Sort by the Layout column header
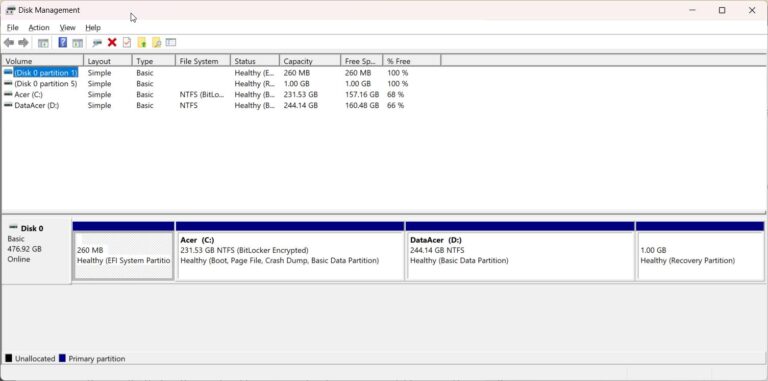 (x=108, y=61)
